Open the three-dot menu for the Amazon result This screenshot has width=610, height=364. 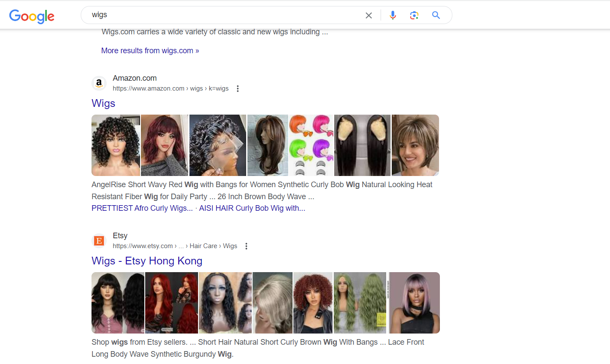tap(238, 88)
